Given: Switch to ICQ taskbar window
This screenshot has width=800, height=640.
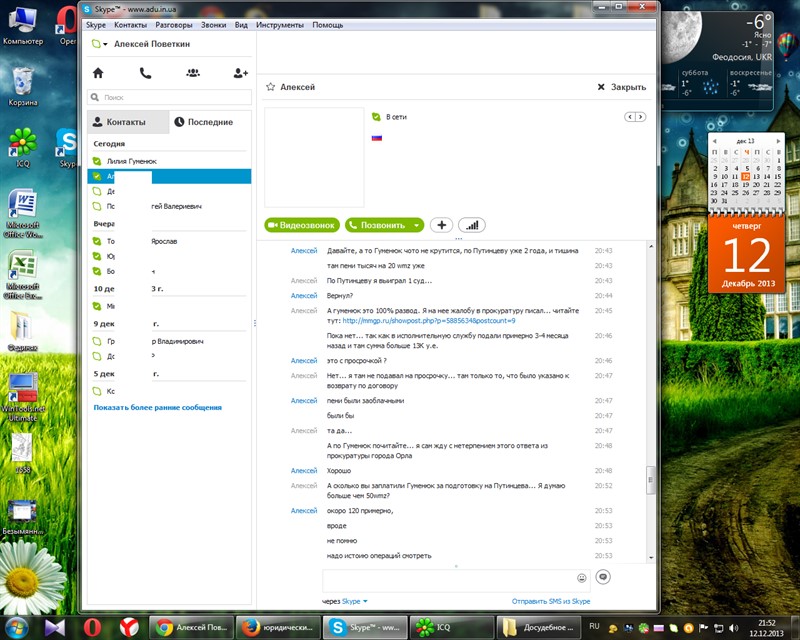Looking at the screenshot, I should coord(452,627).
